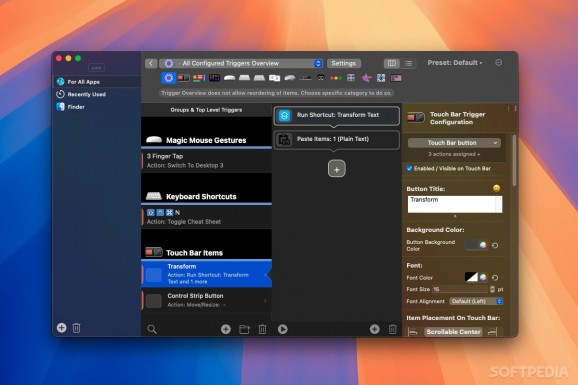Click the Button Title text field
The width and height of the screenshot is (578, 385).
455,204
